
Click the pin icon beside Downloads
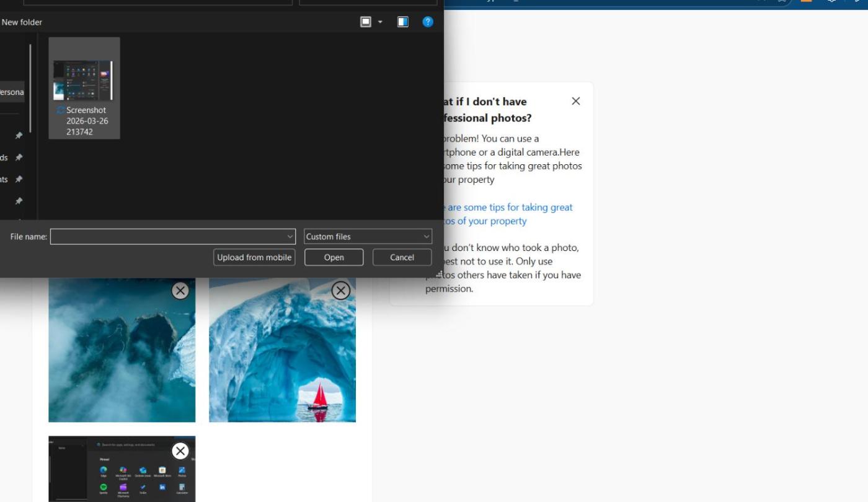click(x=19, y=157)
